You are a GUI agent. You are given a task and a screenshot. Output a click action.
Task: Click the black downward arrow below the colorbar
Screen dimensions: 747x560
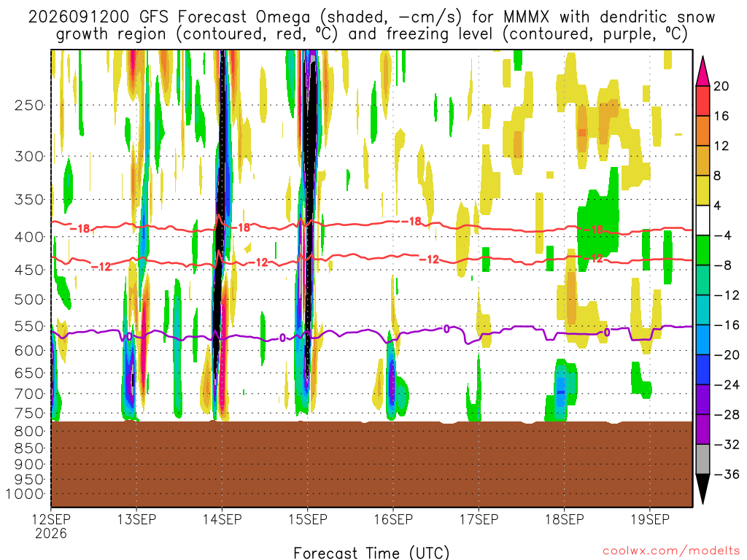click(x=703, y=489)
